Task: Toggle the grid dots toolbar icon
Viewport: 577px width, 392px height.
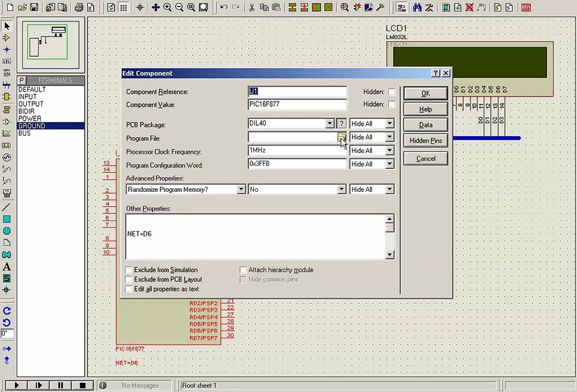Action: click(x=124, y=8)
